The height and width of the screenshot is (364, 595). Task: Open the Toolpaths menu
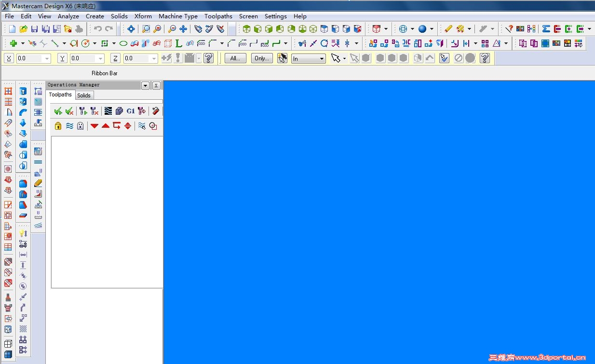point(218,16)
